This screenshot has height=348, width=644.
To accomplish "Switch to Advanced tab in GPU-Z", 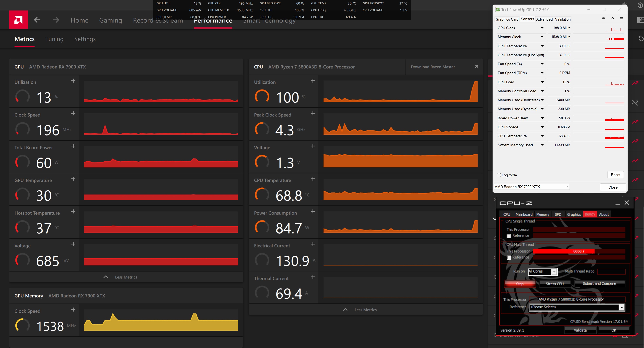I will pos(544,19).
